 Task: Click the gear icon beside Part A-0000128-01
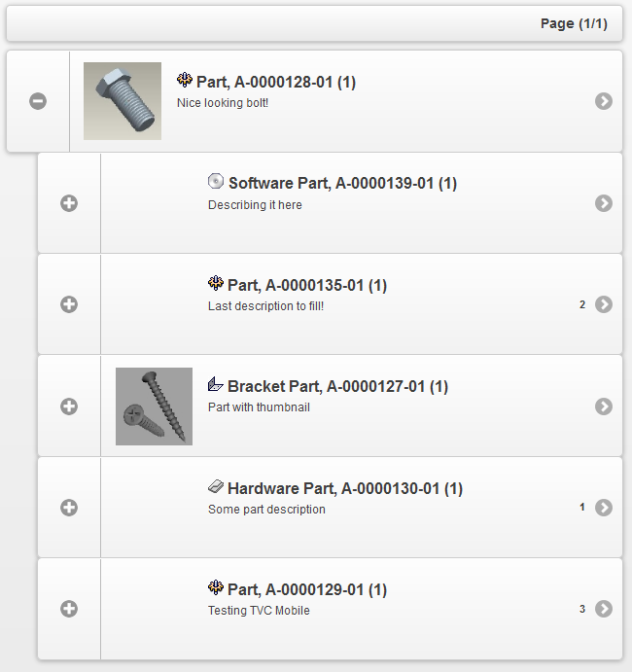click(185, 80)
